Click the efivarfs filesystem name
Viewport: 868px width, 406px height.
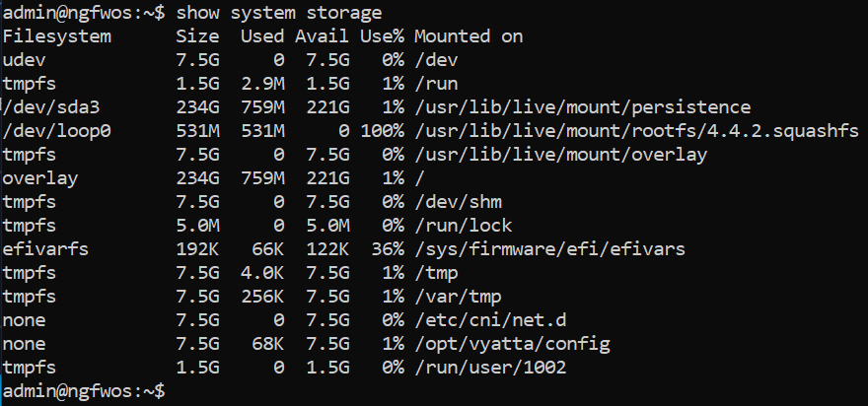click(x=46, y=249)
